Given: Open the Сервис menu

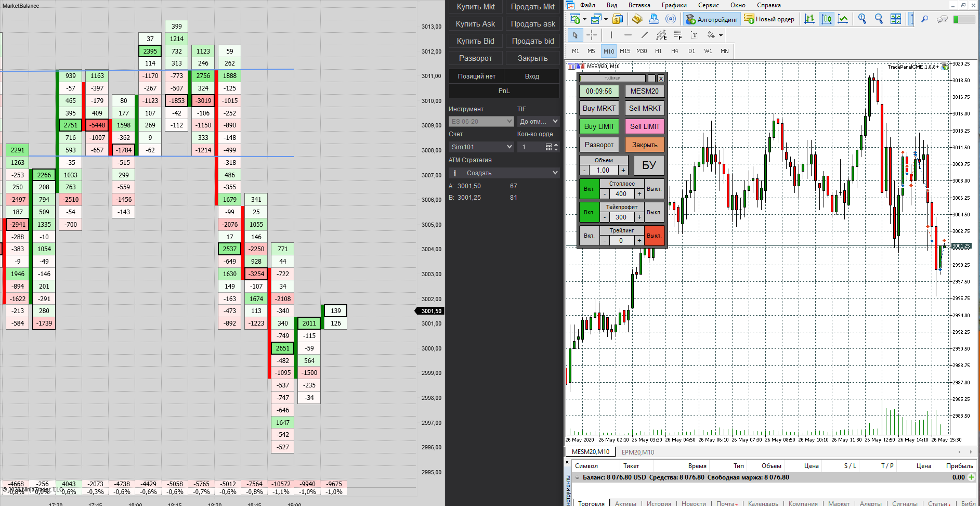Looking at the screenshot, I should (708, 5).
